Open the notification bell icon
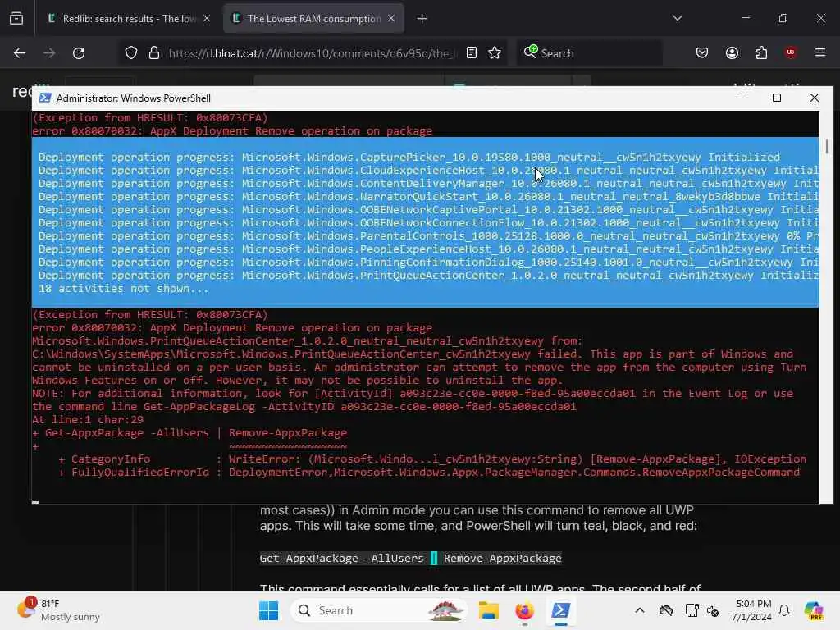The width and height of the screenshot is (840, 630). coord(784,610)
